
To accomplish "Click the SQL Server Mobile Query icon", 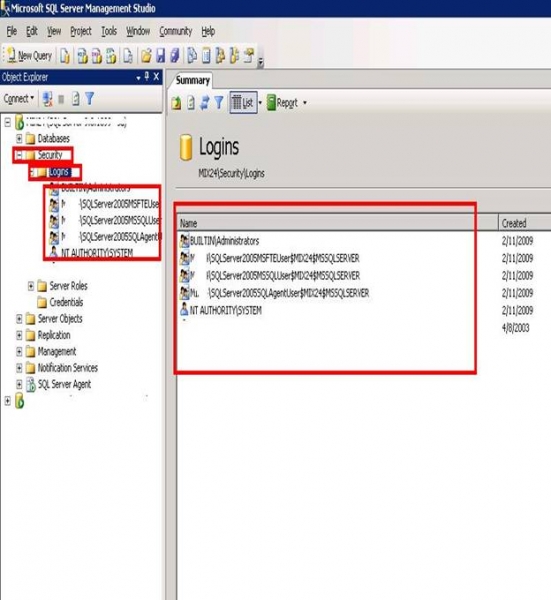I will pos(128,56).
